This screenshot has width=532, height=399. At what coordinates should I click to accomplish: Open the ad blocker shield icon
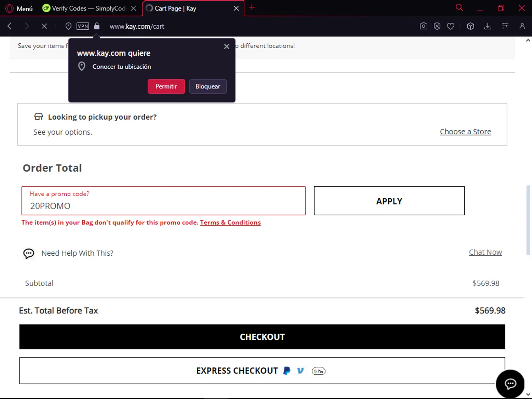click(x=437, y=26)
